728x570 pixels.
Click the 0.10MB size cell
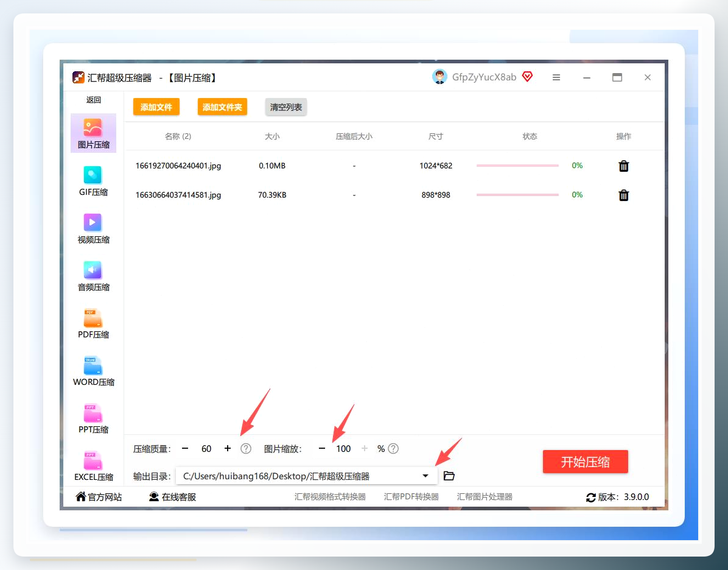pos(272,166)
